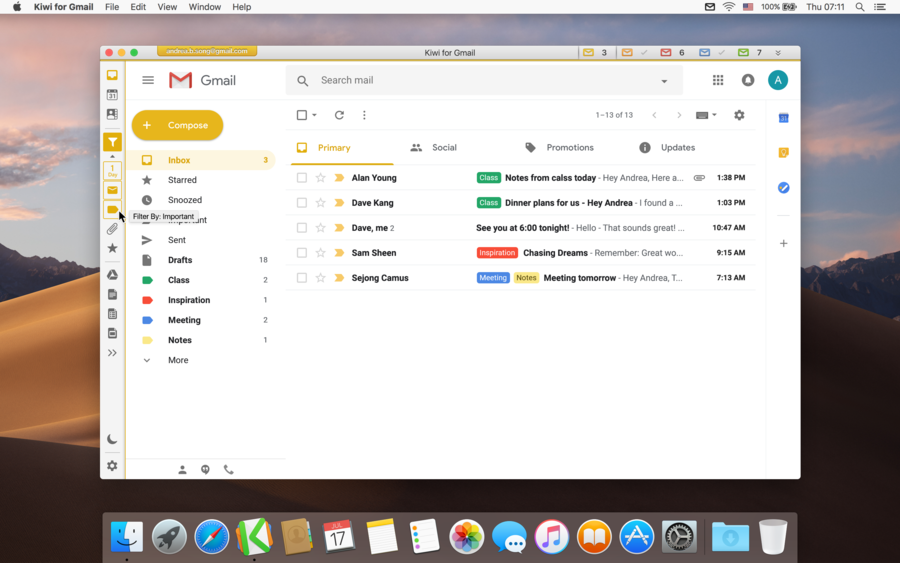The image size is (900, 563).
Task: Open the Snoozed folder
Action: tap(185, 200)
